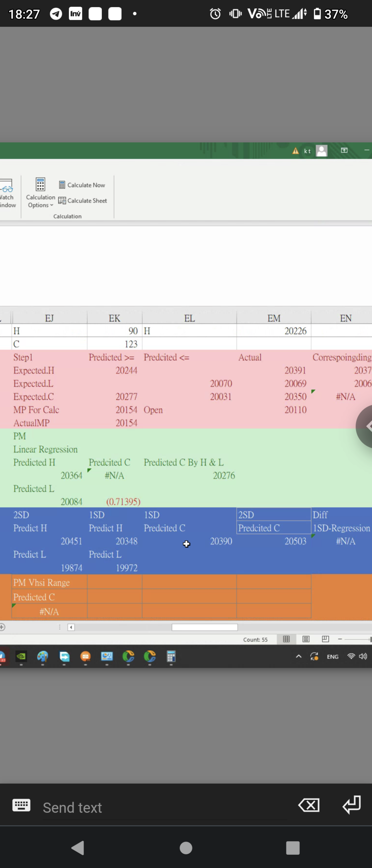Switch to Page Break Preview
The height and width of the screenshot is (868, 372).
coord(325,639)
